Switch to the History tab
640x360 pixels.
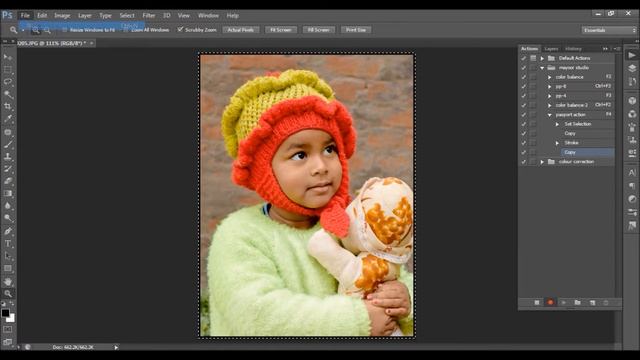573,49
